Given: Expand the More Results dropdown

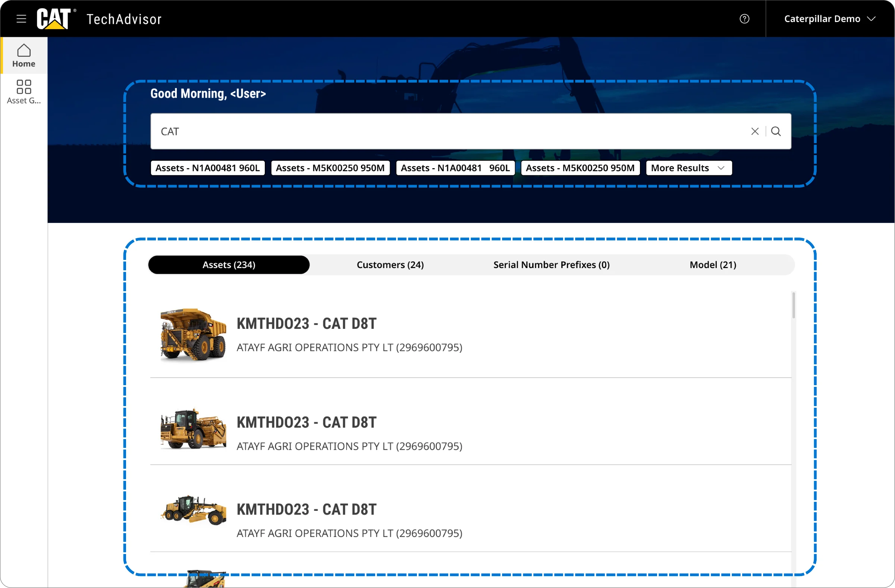Looking at the screenshot, I should [688, 168].
